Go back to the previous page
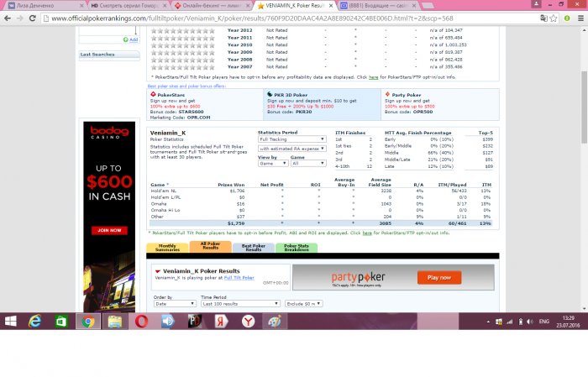Image resolution: width=588 pixels, height=377 pixels. [7, 18]
